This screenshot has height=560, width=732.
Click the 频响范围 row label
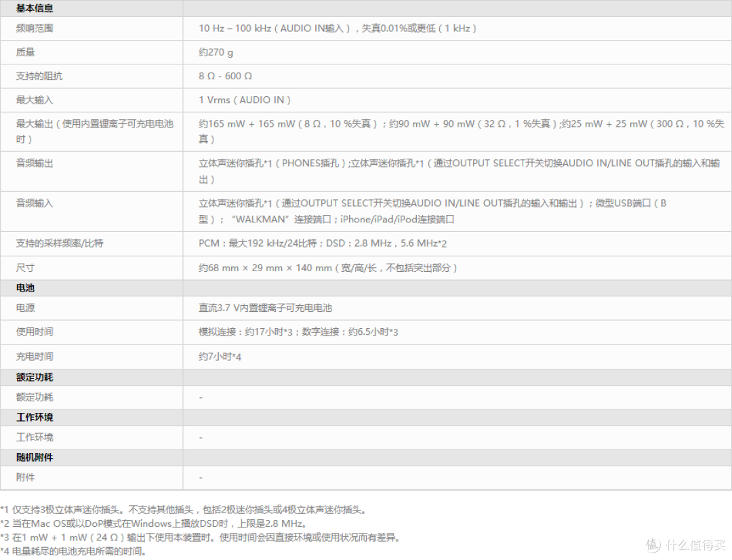[x=35, y=28]
